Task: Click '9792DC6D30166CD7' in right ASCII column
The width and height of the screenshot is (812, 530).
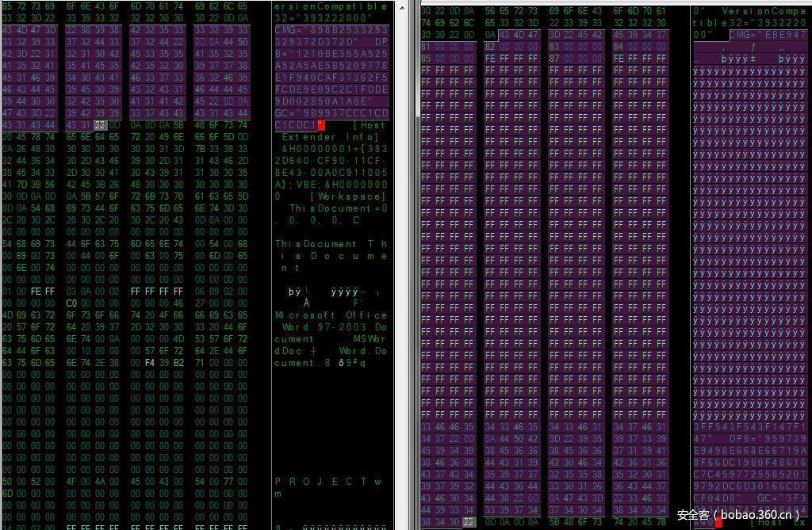Action: tap(750, 486)
